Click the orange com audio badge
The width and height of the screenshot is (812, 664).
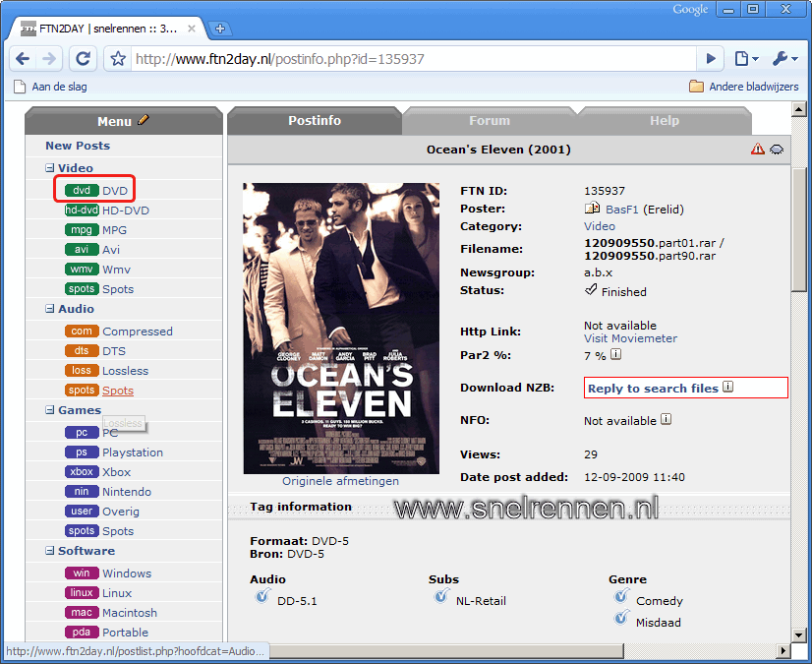point(82,331)
